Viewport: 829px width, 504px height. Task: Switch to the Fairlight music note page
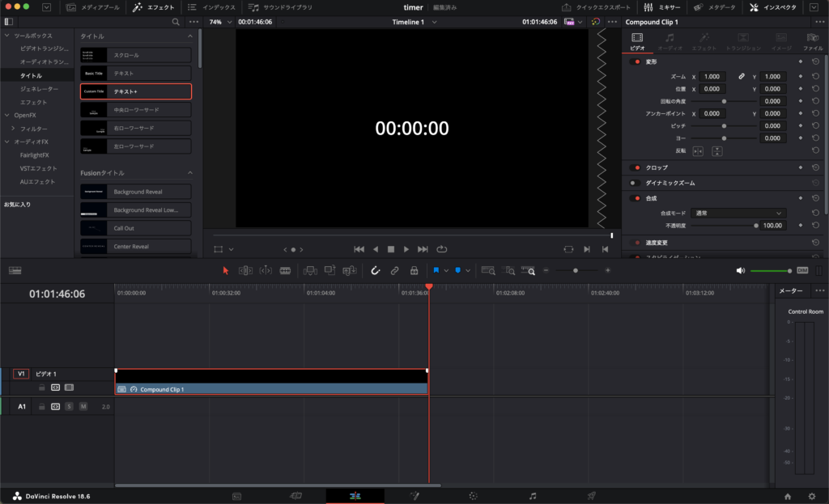533,495
